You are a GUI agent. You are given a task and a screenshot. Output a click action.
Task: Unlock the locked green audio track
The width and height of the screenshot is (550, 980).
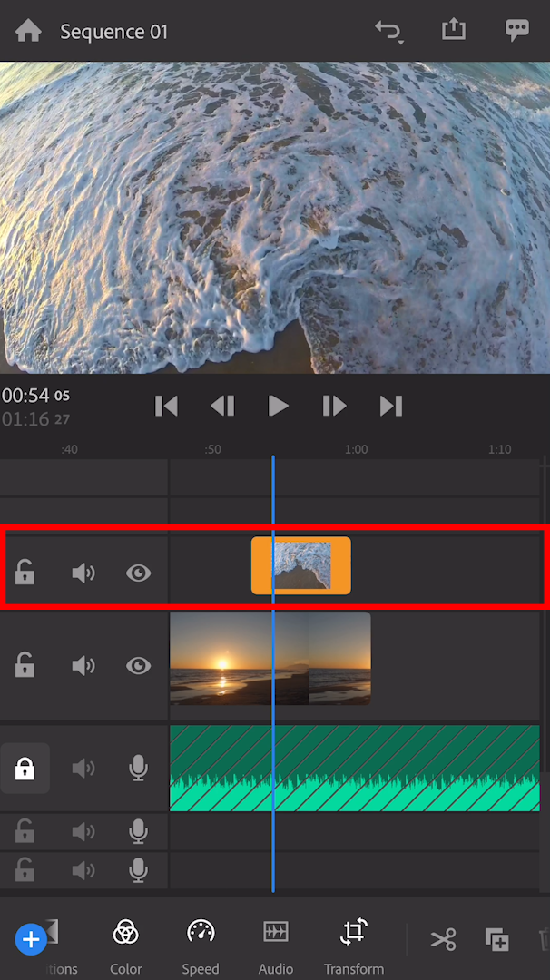click(25, 769)
